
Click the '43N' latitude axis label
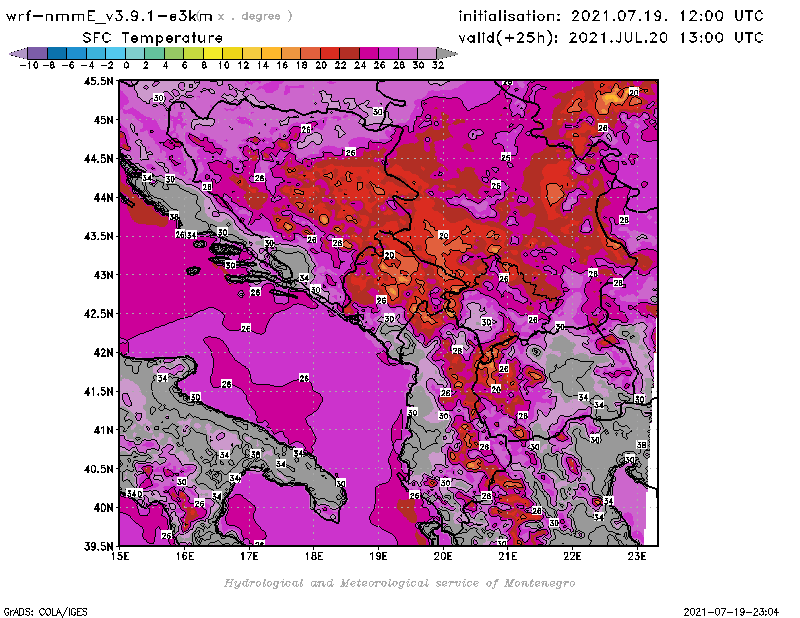pos(103,275)
